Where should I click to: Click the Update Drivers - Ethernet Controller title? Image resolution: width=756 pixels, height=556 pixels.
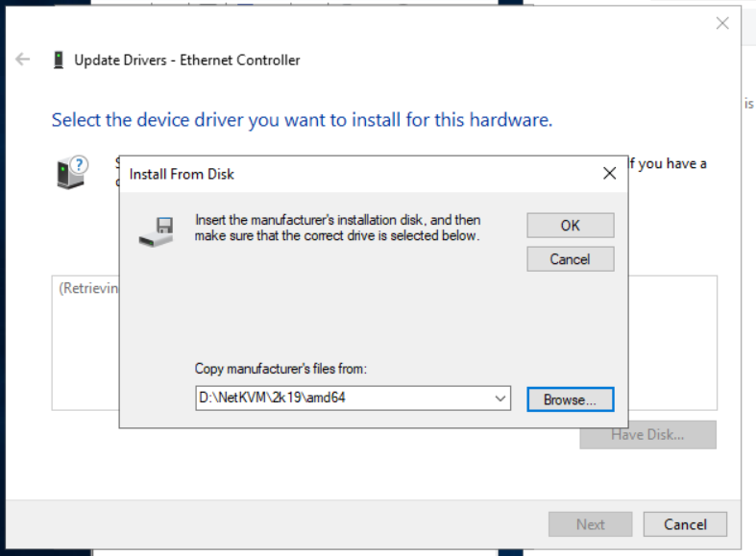tap(187, 60)
